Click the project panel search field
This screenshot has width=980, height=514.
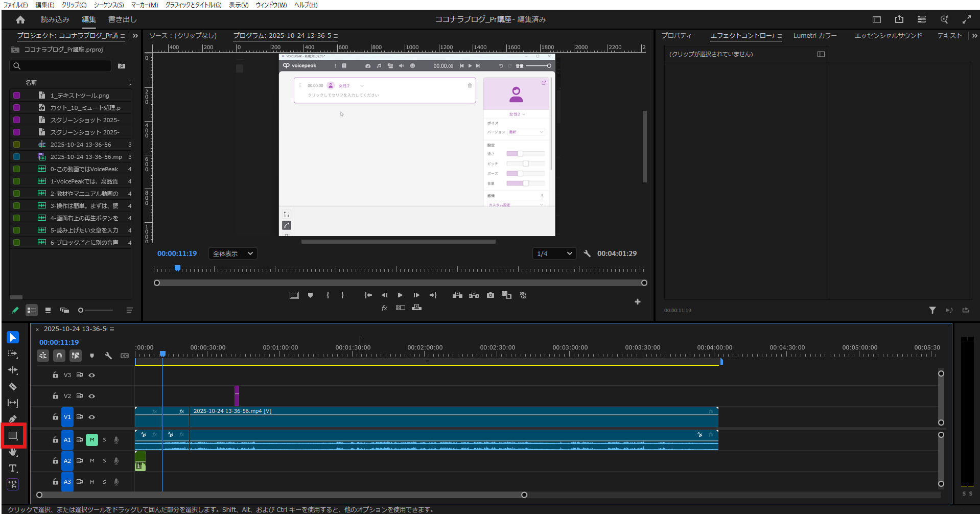(x=60, y=66)
